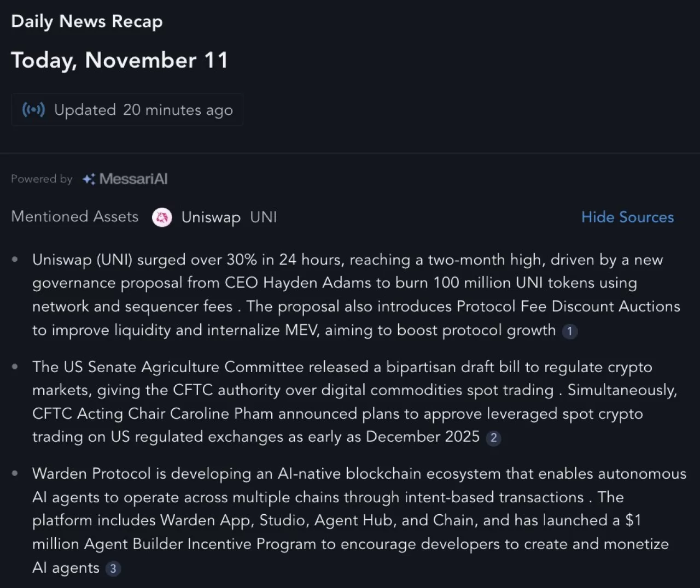Click the Uniswap unicorn logo icon
This screenshot has width=700, height=588.
coord(162,217)
